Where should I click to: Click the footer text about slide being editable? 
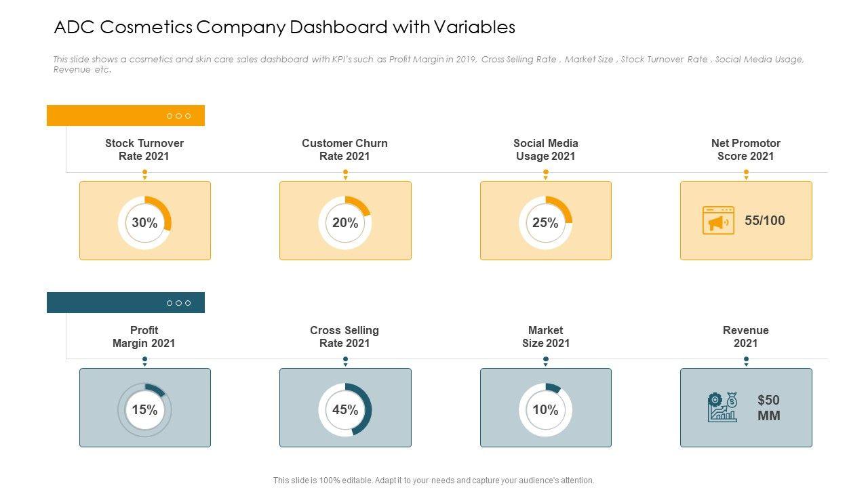pyautogui.click(x=434, y=481)
